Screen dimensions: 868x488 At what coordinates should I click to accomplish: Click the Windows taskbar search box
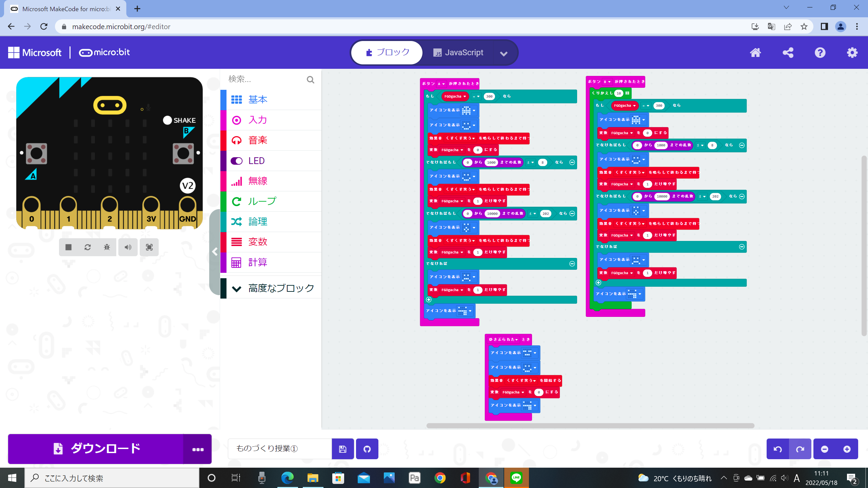pos(112,478)
